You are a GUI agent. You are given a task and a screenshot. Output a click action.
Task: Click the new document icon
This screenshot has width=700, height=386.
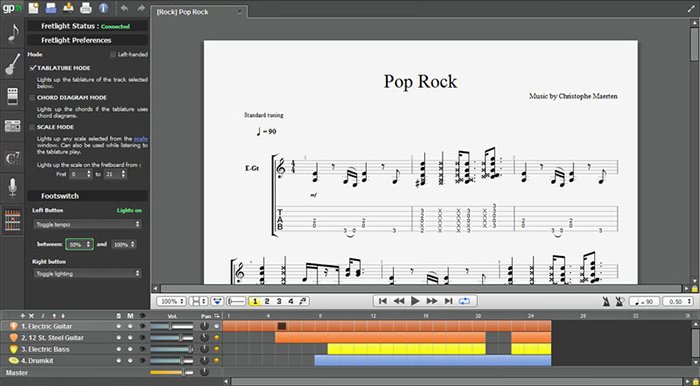point(33,7)
